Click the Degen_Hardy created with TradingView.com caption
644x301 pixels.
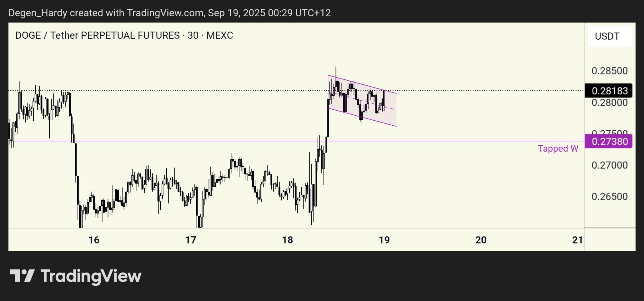(x=169, y=13)
